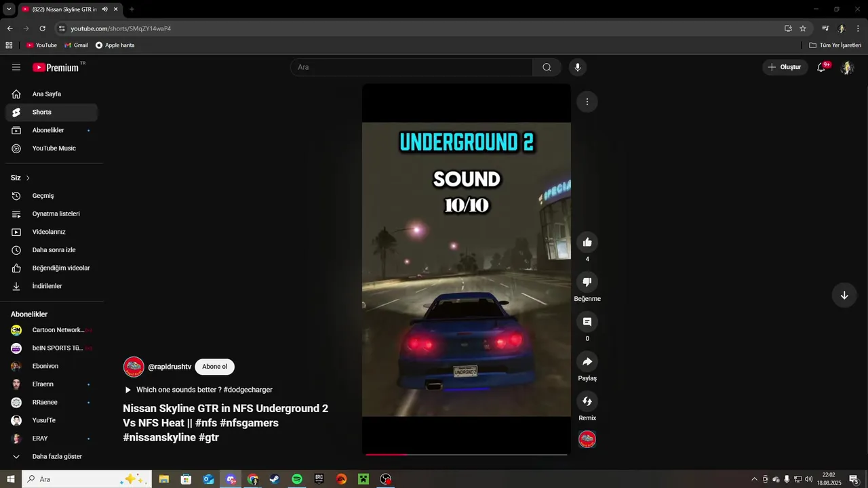Go back in browser history
The width and height of the screenshot is (868, 488).
pos(9,28)
